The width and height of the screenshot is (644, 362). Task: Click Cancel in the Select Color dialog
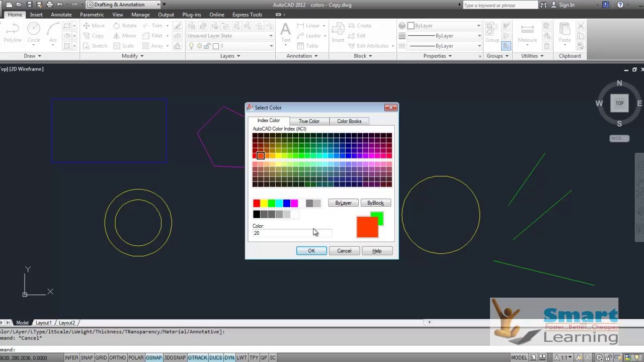[344, 251]
